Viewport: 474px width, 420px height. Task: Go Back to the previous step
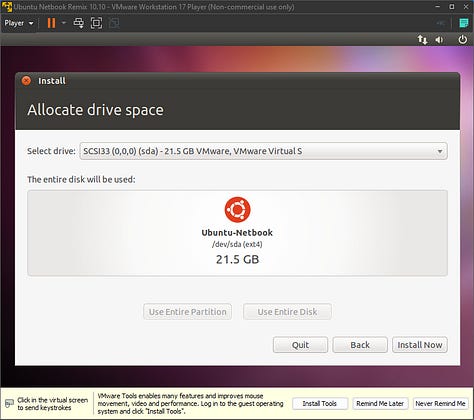(x=360, y=345)
